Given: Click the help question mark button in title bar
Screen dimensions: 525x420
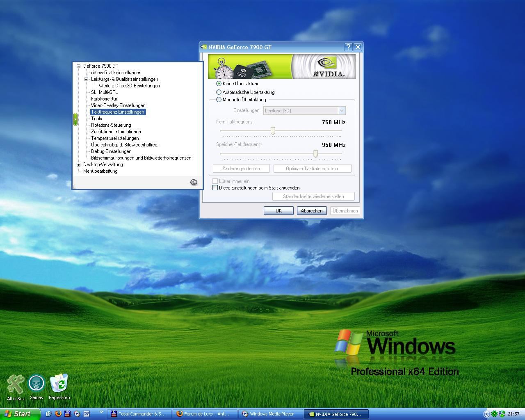Looking at the screenshot, I should (x=348, y=47).
